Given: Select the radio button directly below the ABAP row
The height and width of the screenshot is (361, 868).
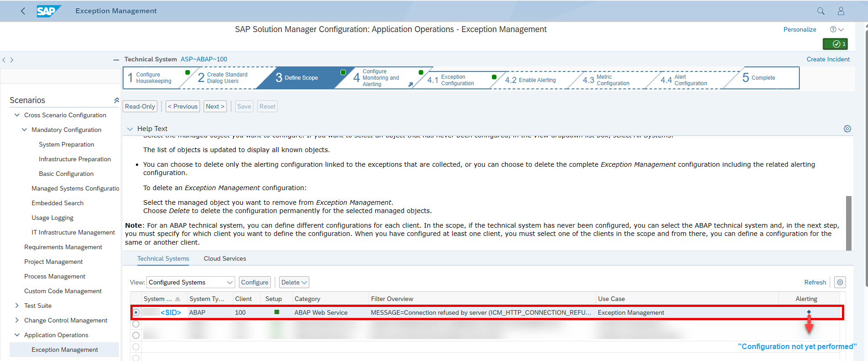Looking at the screenshot, I should click(x=136, y=324).
